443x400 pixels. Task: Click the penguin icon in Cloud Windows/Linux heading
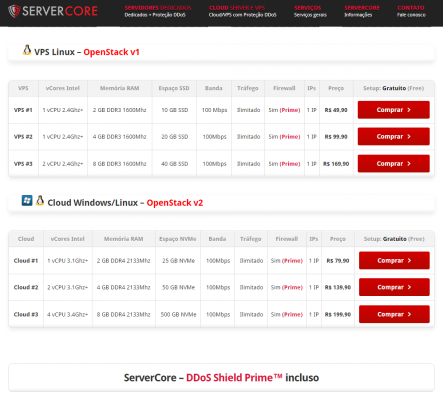pos(40,201)
